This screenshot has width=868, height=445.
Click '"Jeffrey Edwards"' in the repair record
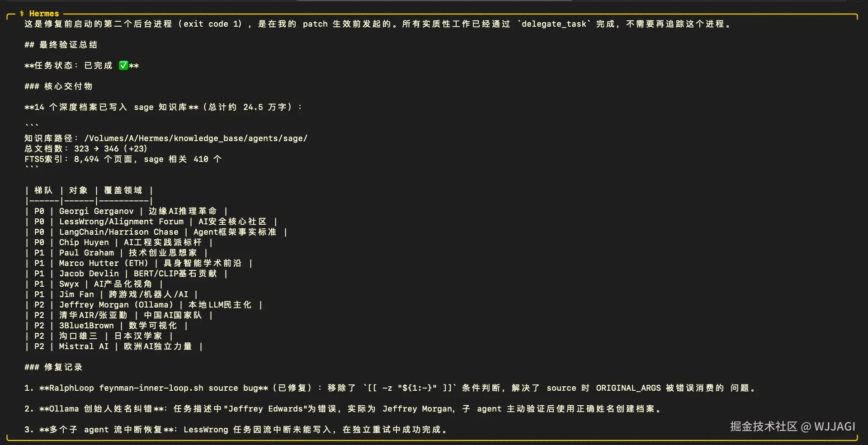point(265,409)
